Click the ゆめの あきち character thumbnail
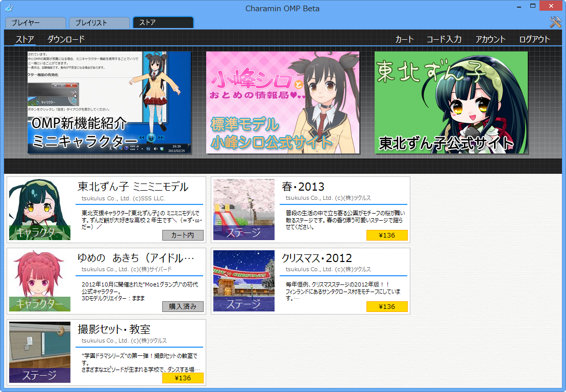Viewport: 566px width, 392px height. coord(40,281)
